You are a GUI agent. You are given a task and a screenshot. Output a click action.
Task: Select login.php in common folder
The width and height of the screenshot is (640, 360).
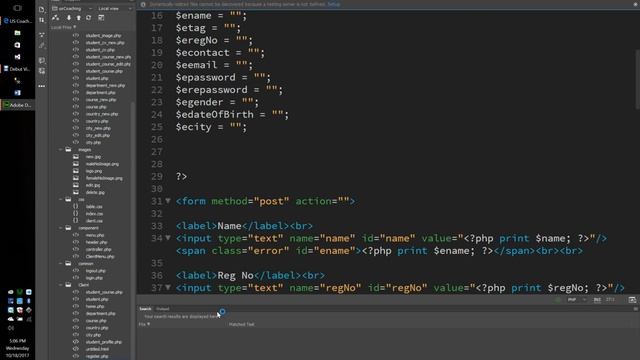94,278
